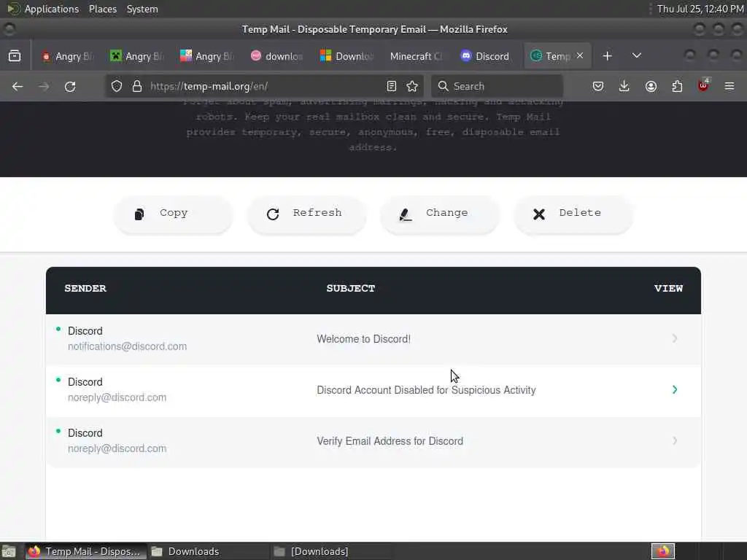
Task: Switch to the Discord tab
Action: click(x=486, y=56)
